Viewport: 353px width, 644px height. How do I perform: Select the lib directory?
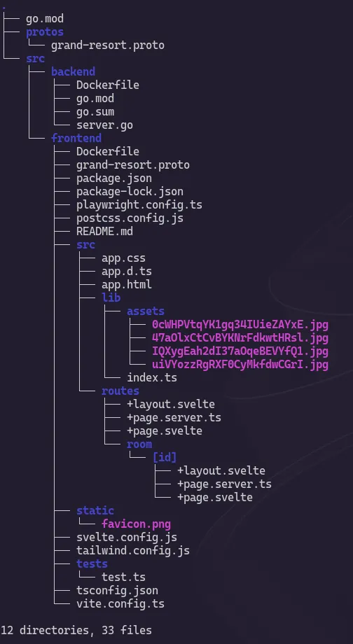point(111,297)
